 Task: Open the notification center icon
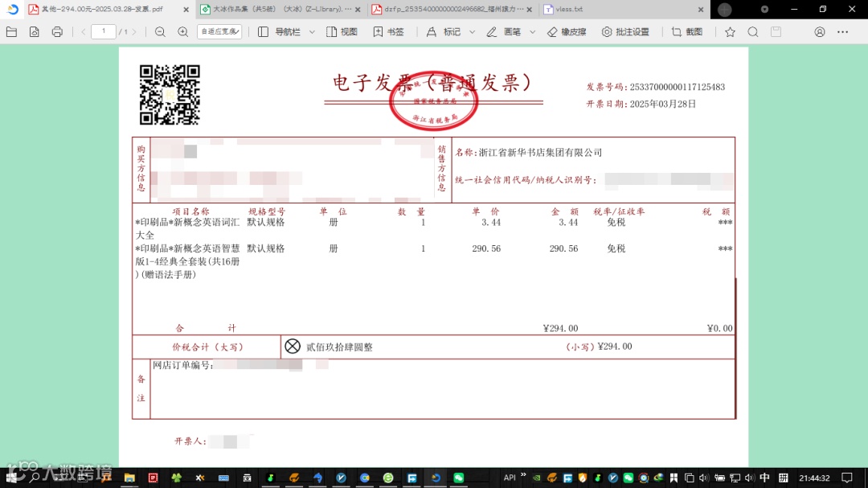coord(847,478)
